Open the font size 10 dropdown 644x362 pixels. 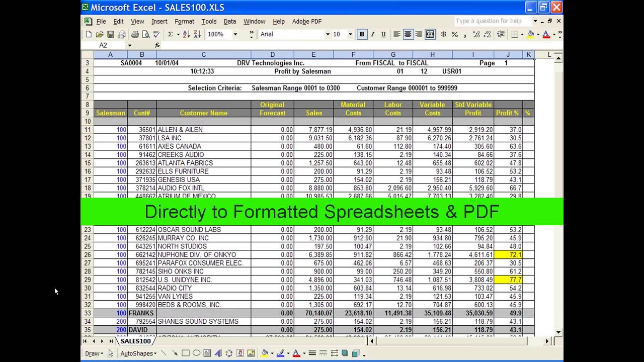click(x=351, y=34)
